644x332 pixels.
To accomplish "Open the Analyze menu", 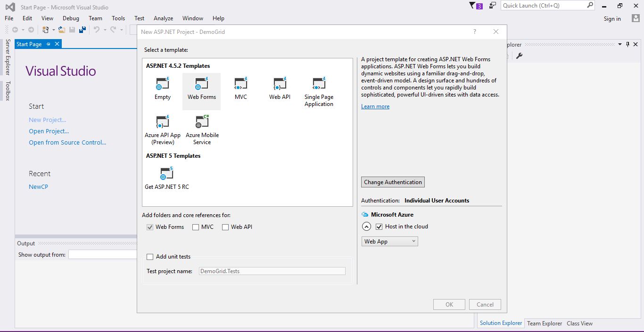I will 163,18.
